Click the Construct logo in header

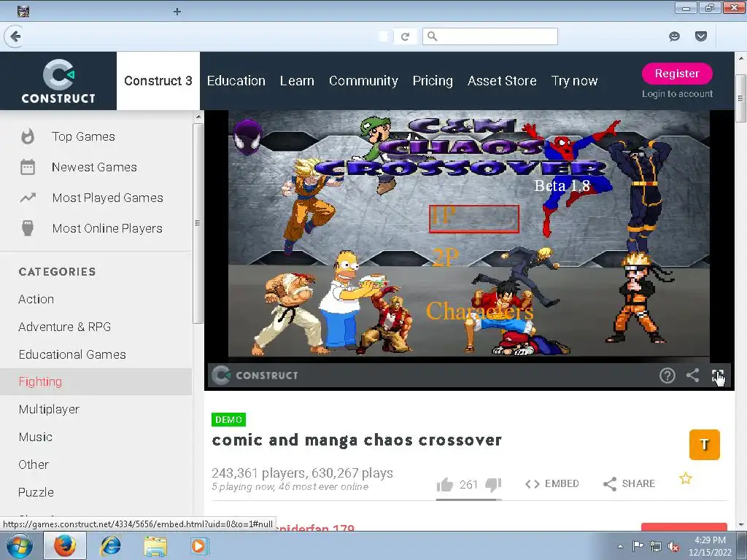click(58, 82)
